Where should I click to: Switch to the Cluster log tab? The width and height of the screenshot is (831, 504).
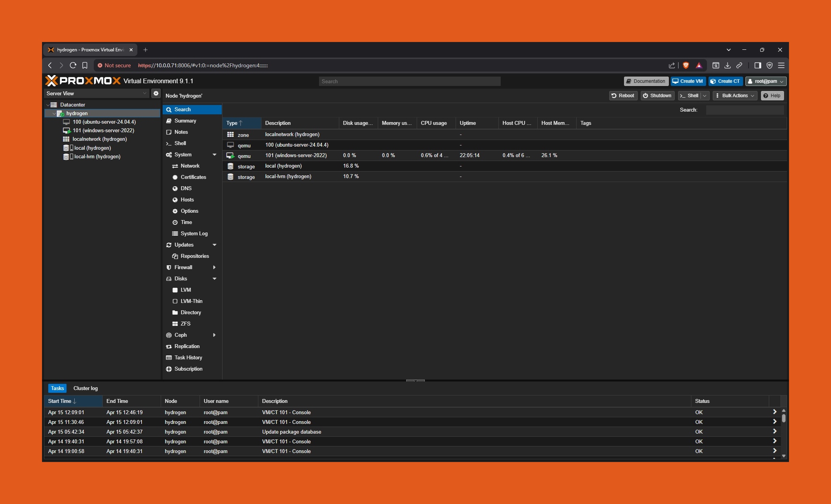coord(86,388)
